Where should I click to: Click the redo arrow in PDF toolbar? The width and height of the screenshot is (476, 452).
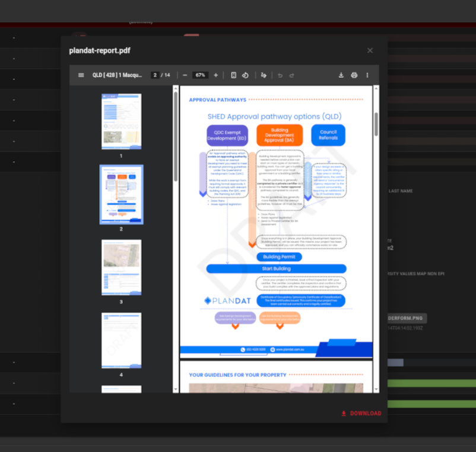coord(292,75)
